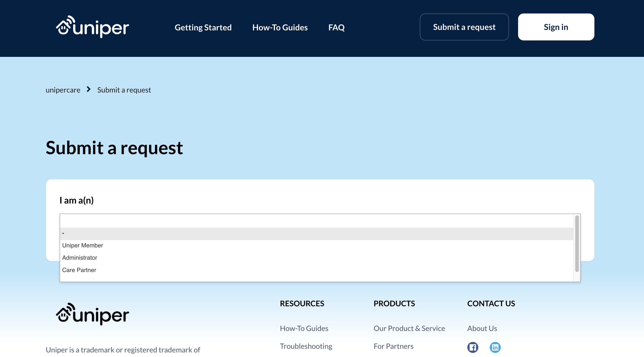Go to unipercare breadcrumb link
The width and height of the screenshot is (644, 357).
coord(63,90)
